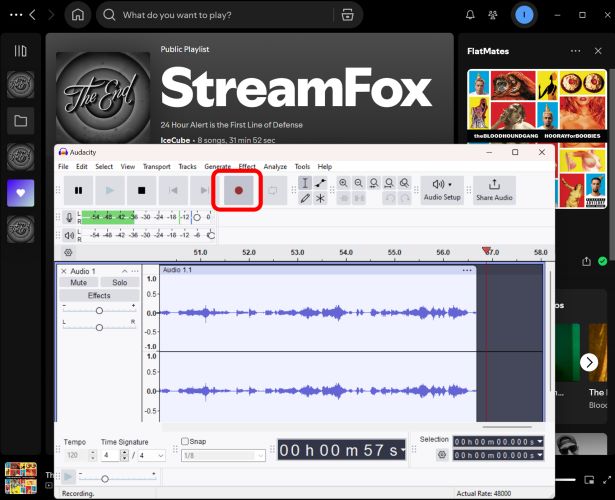Open the Tracks menu

click(187, 167)
